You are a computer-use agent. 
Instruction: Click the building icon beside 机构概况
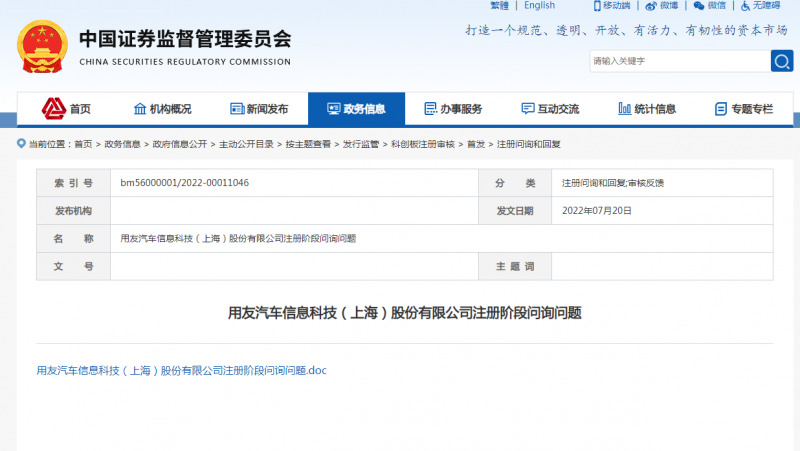point(140,109)
